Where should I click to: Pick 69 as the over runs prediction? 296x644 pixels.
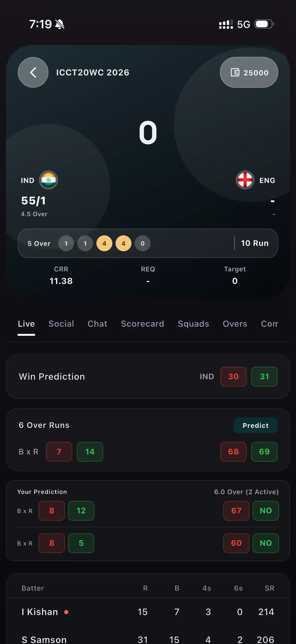264,451
